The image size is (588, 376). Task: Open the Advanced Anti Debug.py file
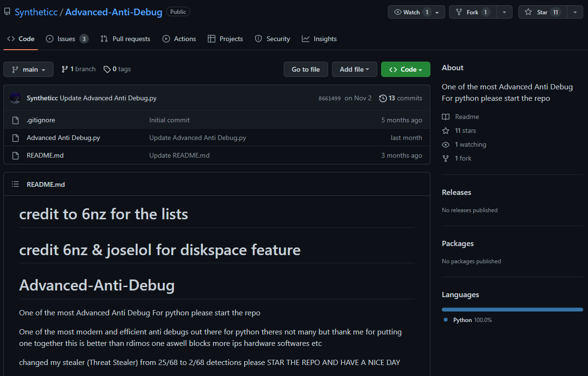point(63,137)
